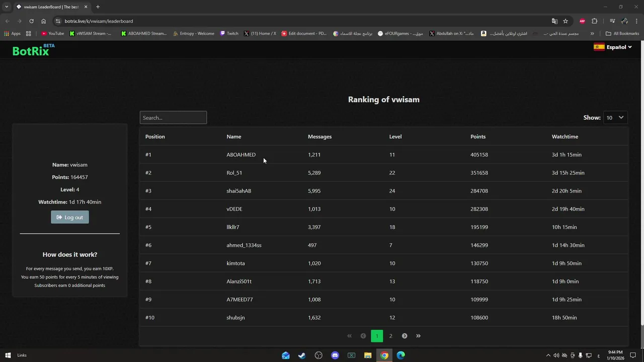Select the A7MEED77 name cell

[239, 300]
